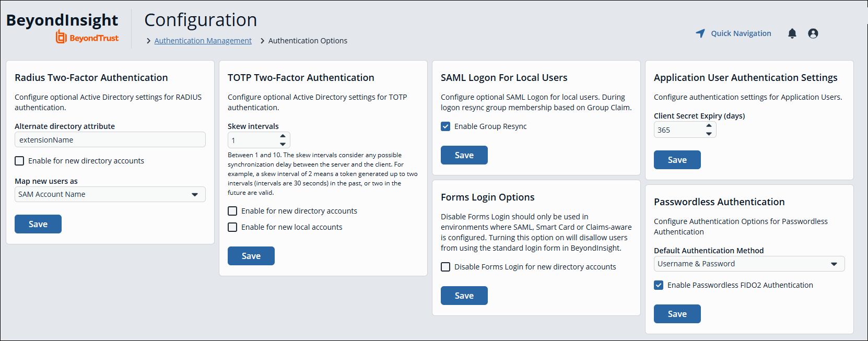The image size is (868, 341).
Task: Click the Forms Login Options heading
Action: (488, 197)
